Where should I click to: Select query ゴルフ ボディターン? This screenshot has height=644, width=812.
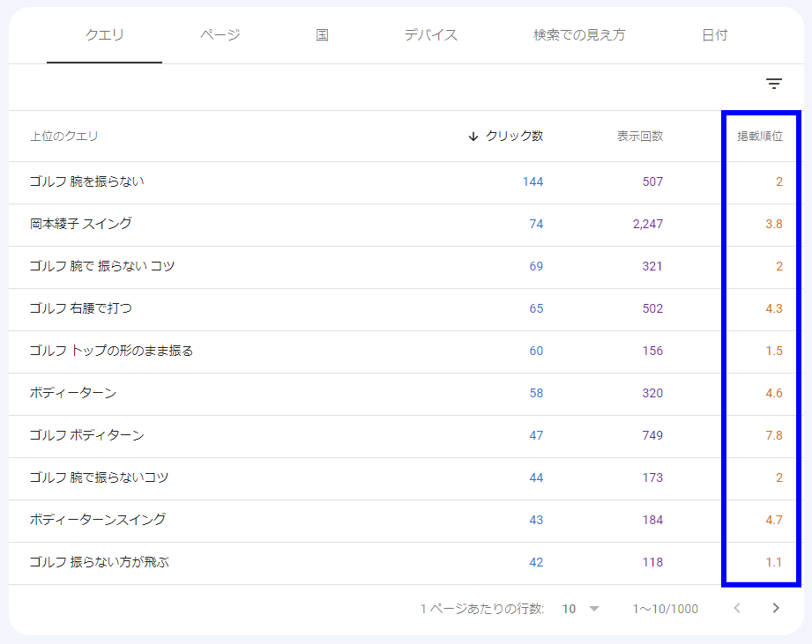pos(87,435)
